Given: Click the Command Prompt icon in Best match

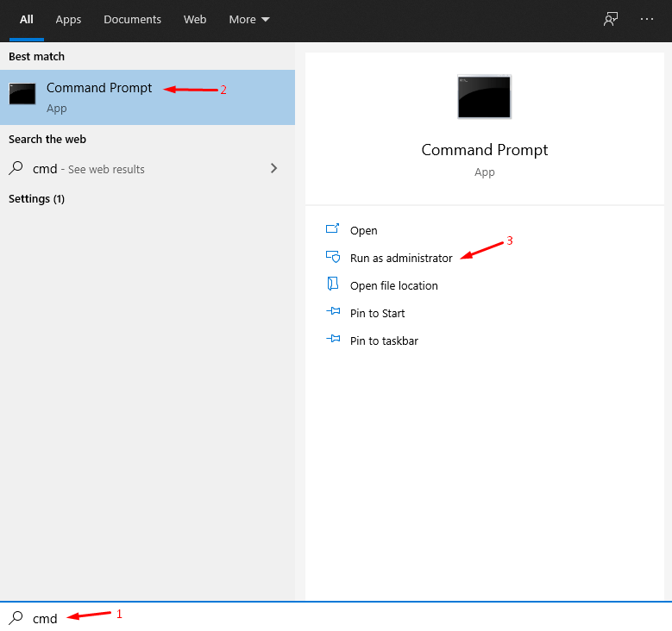Looking at the screenshot, I should click(22, 94).
